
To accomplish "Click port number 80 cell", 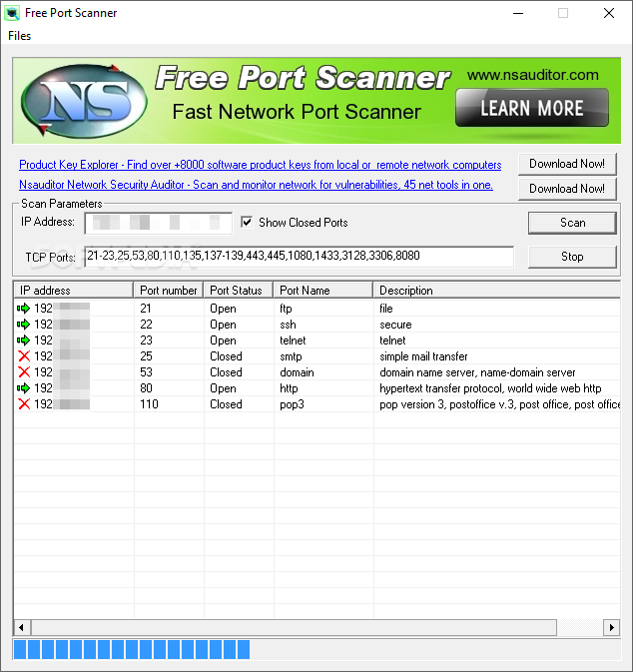I will point(146,388).
